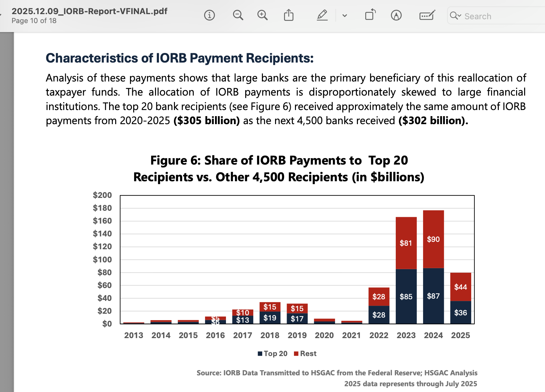The height and width of the screenshot is (392, 545).
Task: Click the zoom in magnifier icon
Action: (x=263, y=15)
